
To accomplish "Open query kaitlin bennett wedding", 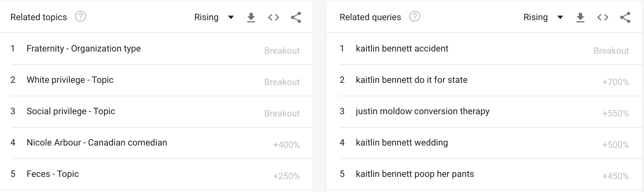I will pyautogui.click(x=484, y=143).
